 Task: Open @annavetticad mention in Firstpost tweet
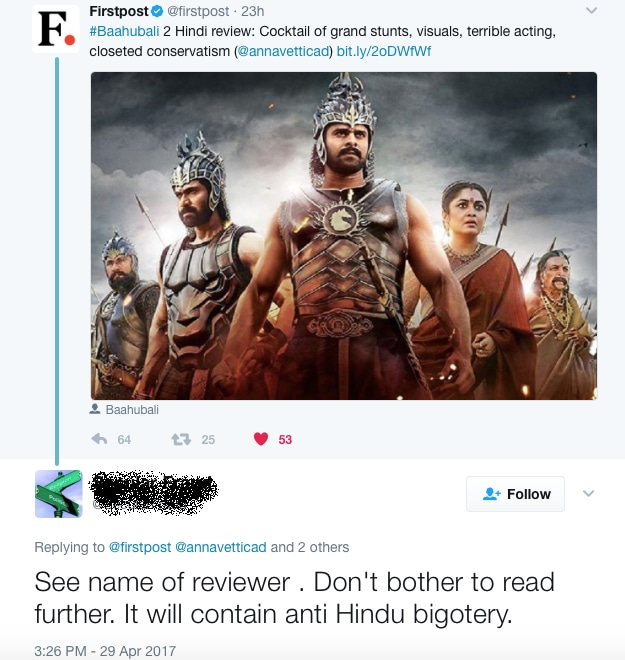point(283,51)
